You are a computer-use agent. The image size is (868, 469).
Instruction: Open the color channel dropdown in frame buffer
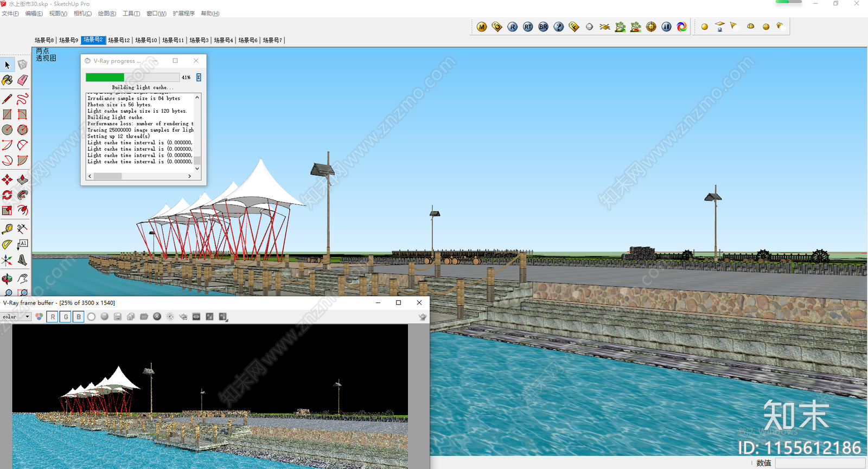[x=16, y=317]
